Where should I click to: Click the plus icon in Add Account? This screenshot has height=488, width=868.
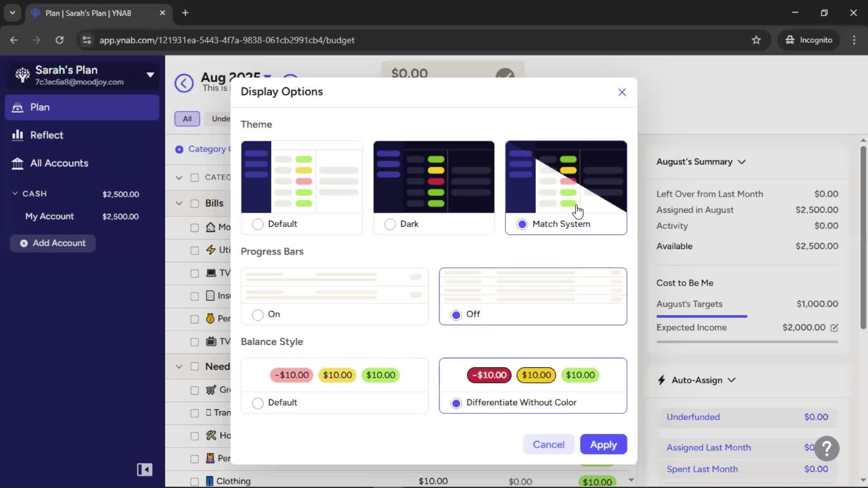point(24,243)
